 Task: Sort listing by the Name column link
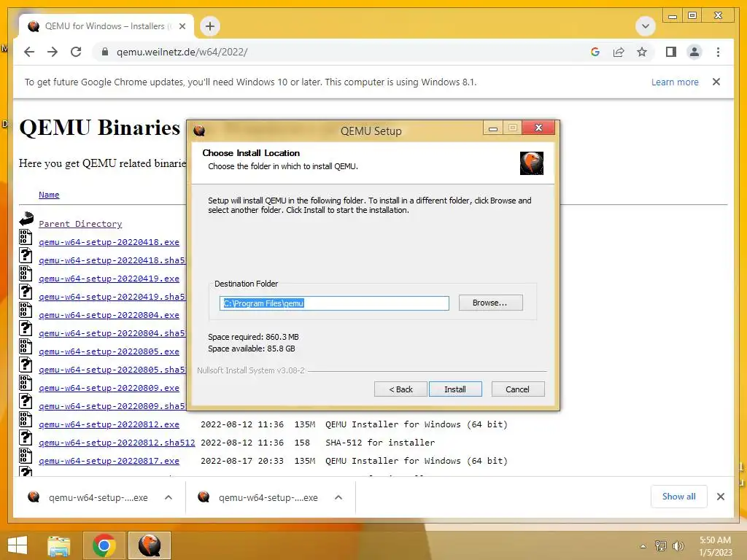tap(49, 195)
